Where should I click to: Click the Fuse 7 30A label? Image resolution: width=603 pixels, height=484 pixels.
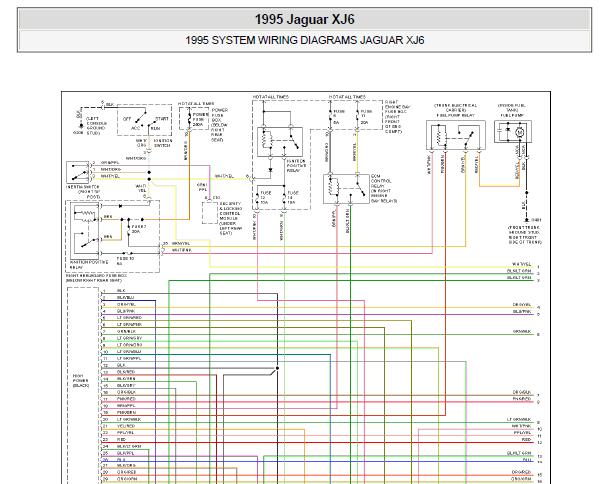(138, 229)
